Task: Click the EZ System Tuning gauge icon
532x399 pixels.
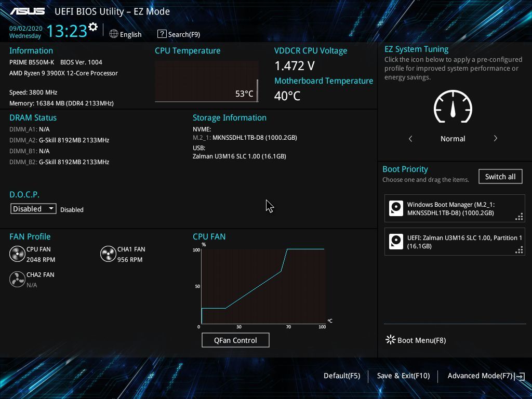Action: coord(453,107)
